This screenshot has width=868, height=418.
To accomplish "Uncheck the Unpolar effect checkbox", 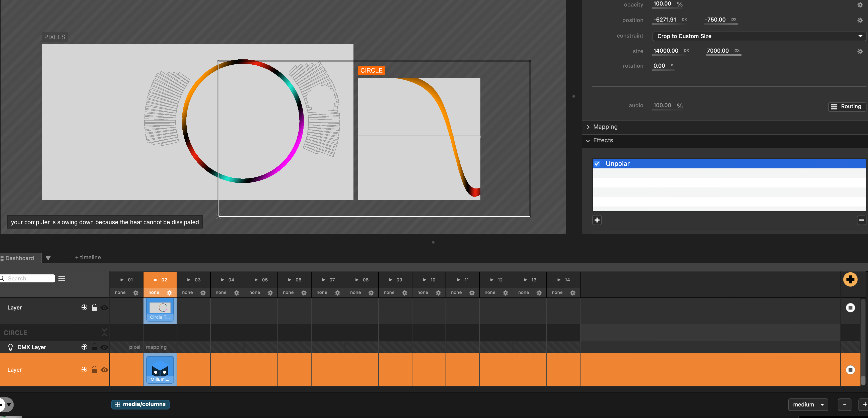I will coord(597,164).
